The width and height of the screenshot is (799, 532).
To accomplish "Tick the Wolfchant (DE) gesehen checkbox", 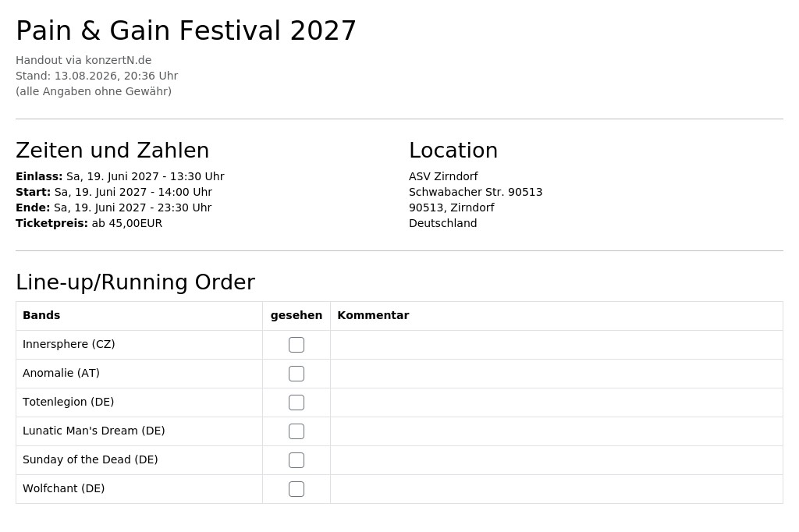I will click(x=296, y=489).
